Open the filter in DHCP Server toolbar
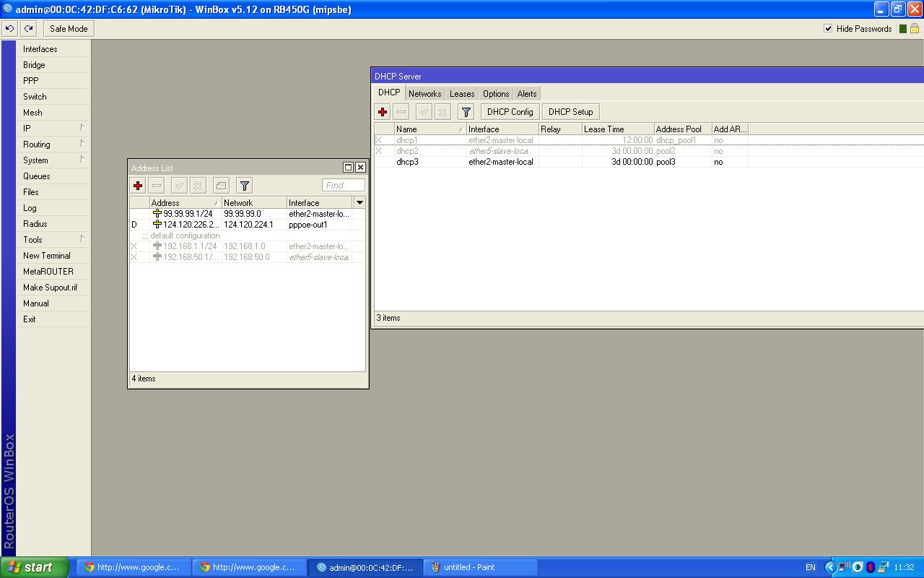 (466, 112)
